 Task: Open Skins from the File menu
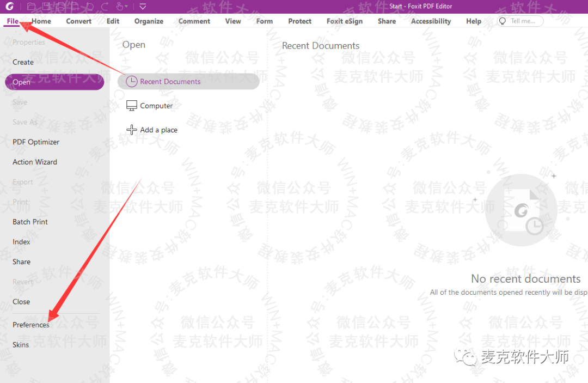coord(21,344)
